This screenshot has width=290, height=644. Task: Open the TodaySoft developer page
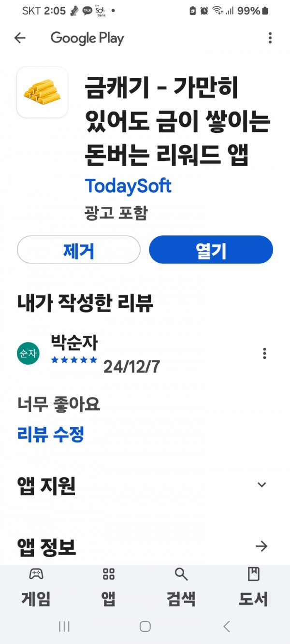pos(128,186)
